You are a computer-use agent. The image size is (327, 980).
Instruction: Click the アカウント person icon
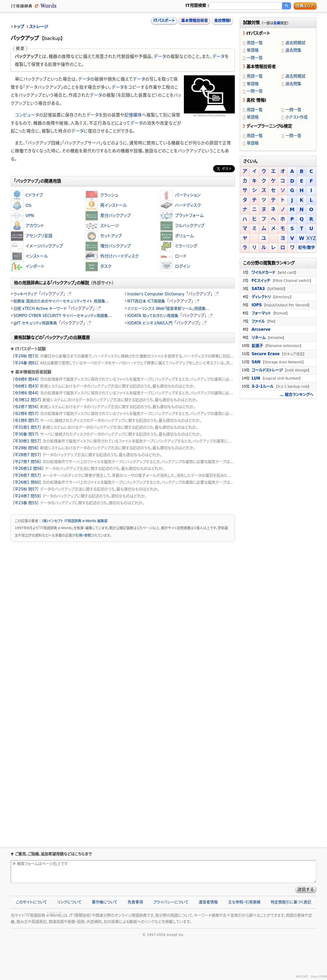[17, 226]
